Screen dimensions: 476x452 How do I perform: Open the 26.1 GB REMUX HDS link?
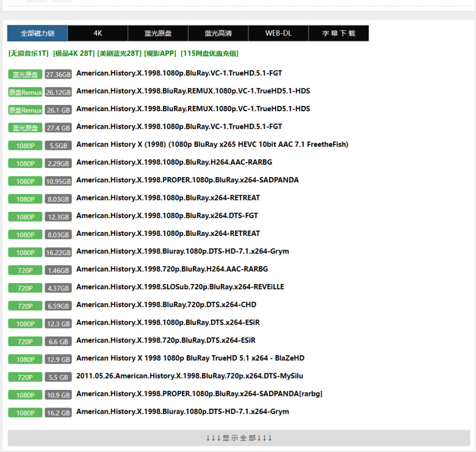click(193, 109)
